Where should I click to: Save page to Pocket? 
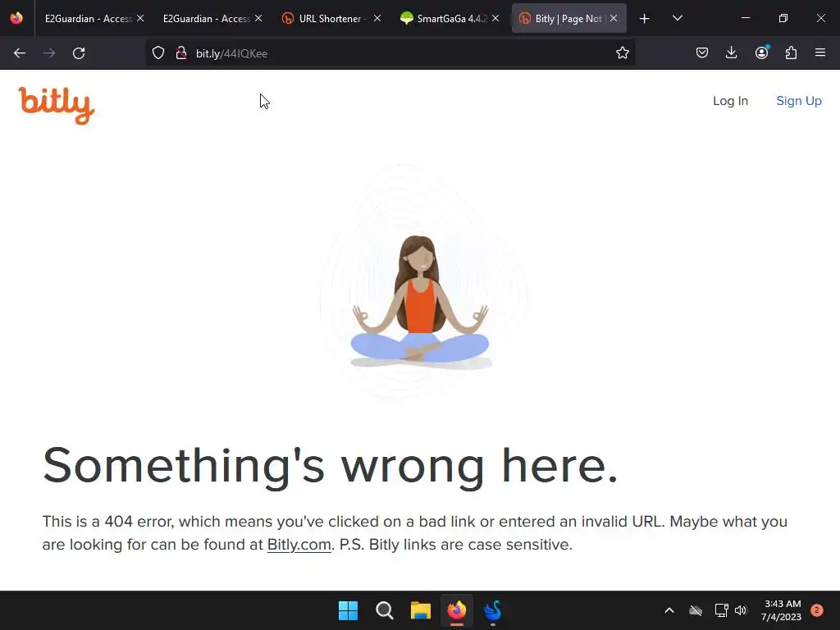point(702,53)
